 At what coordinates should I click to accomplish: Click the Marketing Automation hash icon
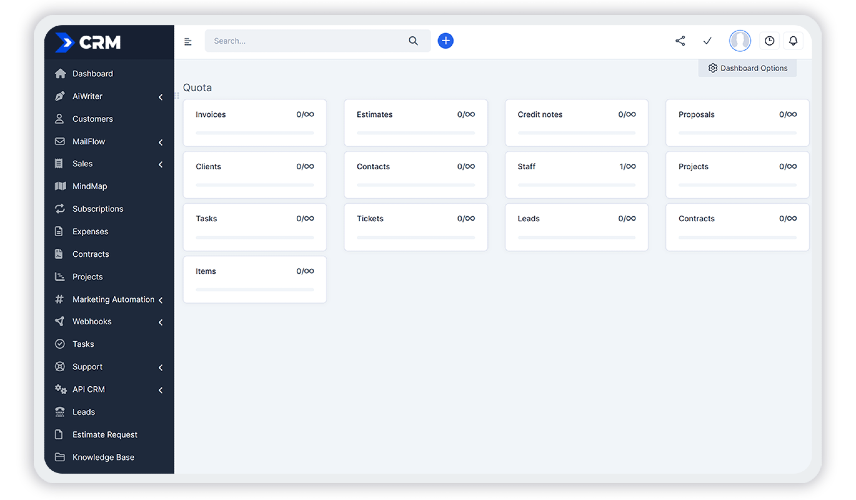[x=60, y=299]
